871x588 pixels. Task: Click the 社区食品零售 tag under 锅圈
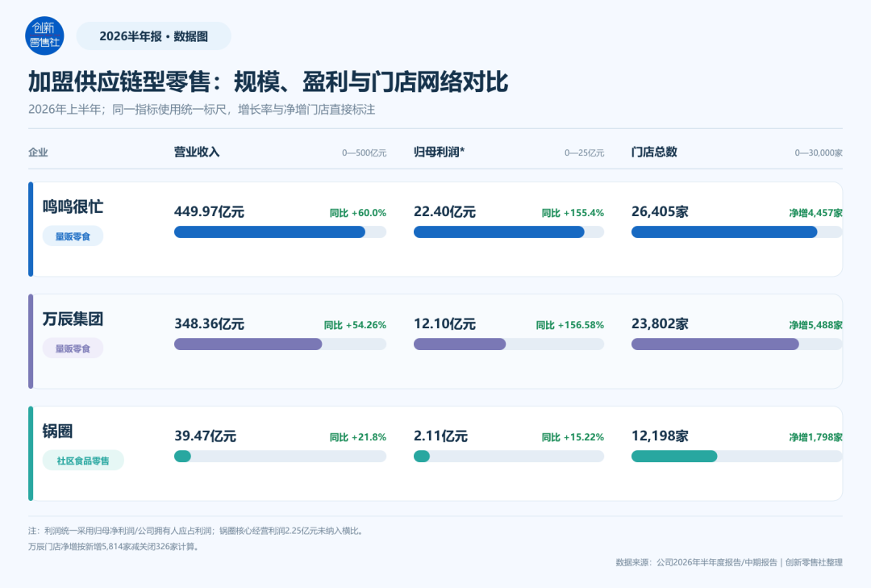(83, 461)
